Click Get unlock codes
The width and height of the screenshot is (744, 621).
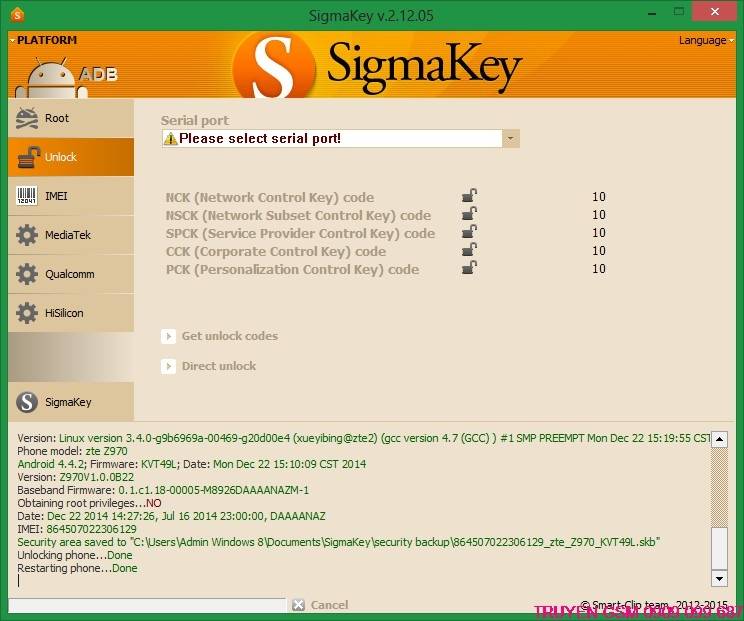click(230, 336)
